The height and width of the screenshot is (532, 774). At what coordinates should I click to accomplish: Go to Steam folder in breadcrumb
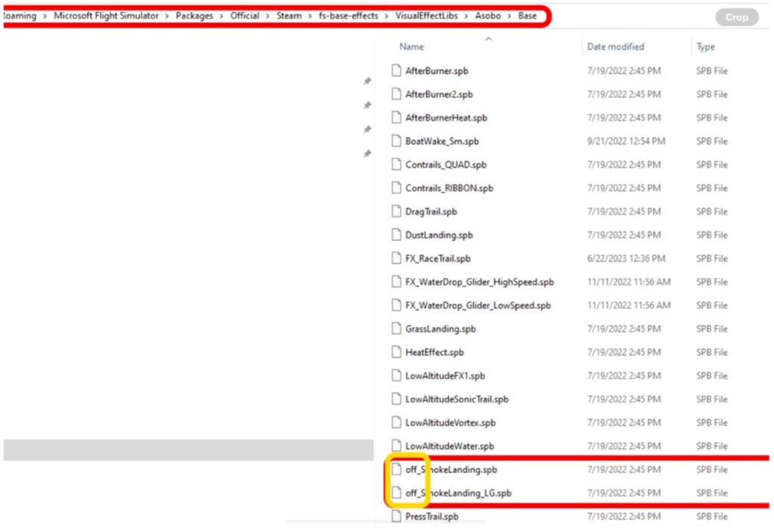(289, 16)
